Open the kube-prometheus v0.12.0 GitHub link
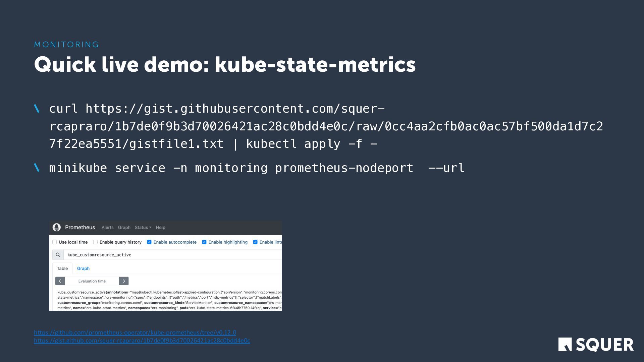The image size is (644, 362). 135,333
